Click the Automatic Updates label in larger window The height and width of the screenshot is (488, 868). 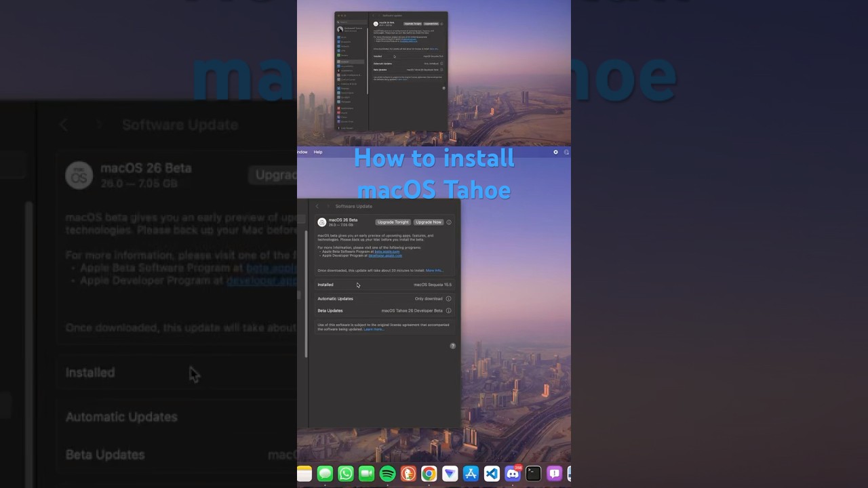coord(335,298)
